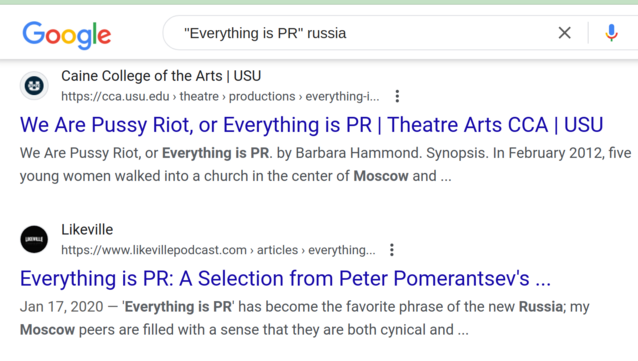Open more options for USU result

click(397, 96)
